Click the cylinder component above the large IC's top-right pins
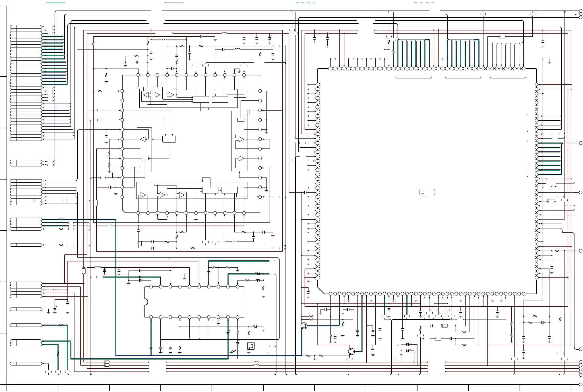Screen dimensions: 583x392 [502, 36]
